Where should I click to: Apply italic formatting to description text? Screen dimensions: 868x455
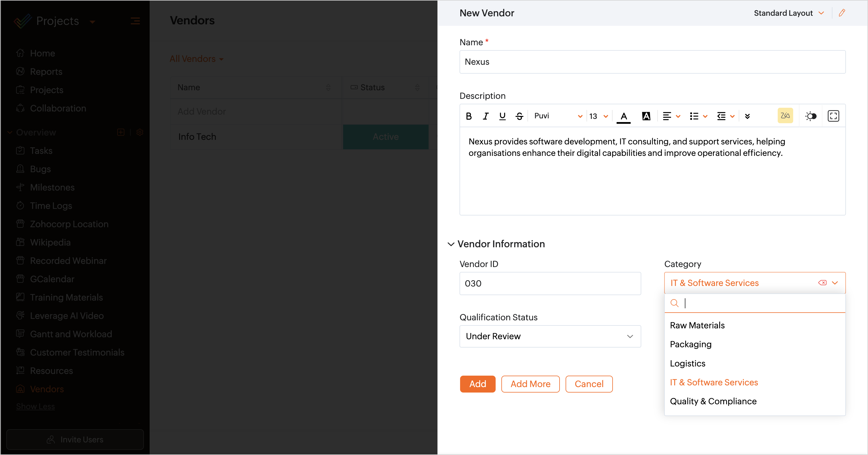pos(485,116)
